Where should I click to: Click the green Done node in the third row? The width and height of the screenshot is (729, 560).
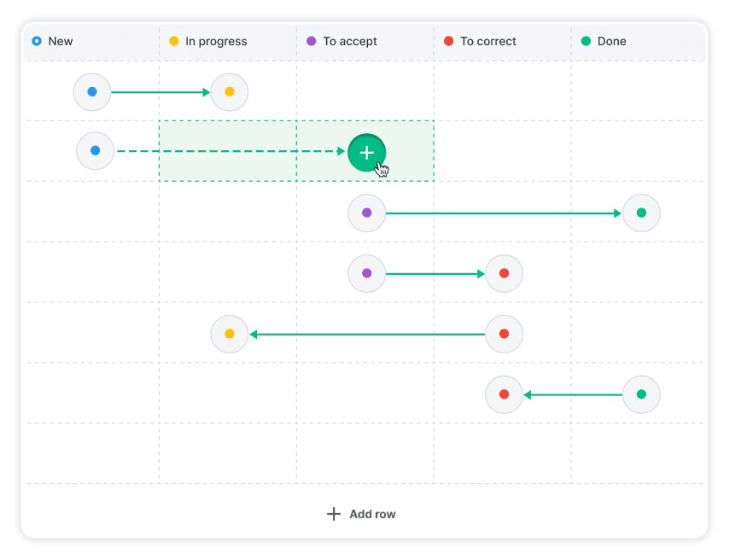[x=641, y=213]
